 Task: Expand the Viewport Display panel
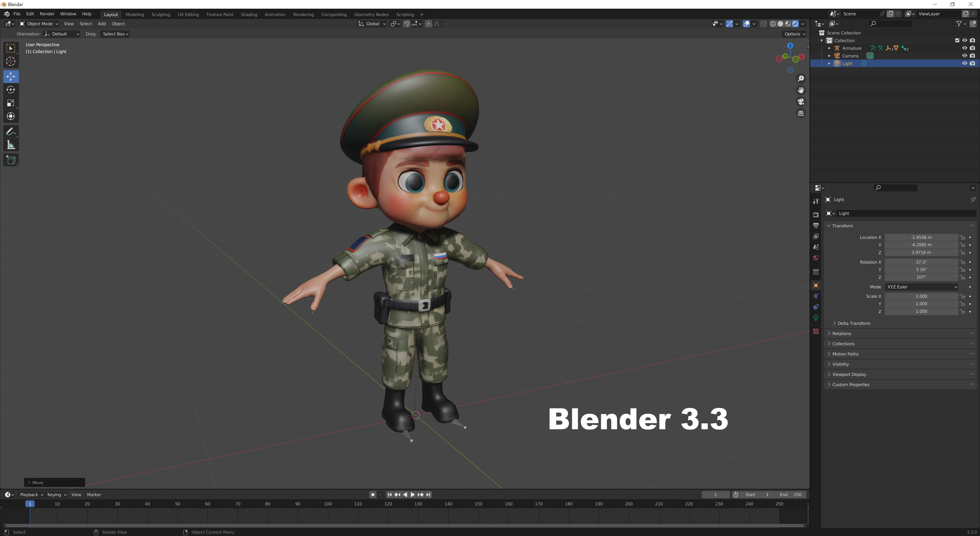coord(849,374)
